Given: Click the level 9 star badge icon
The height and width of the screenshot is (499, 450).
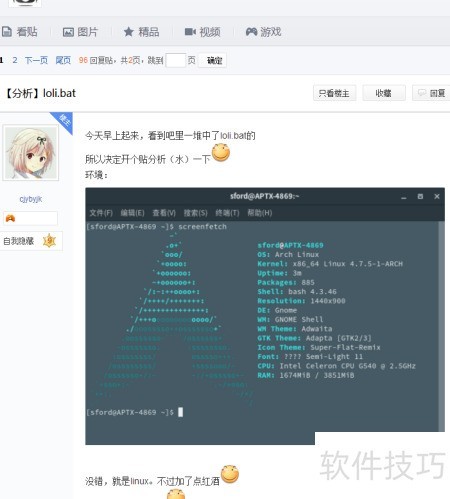Looking at the screenshot, I should tap(49, 241).
